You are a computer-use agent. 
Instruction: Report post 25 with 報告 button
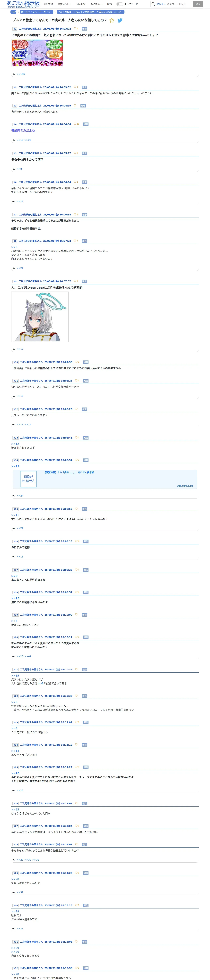tap(86, 767)
